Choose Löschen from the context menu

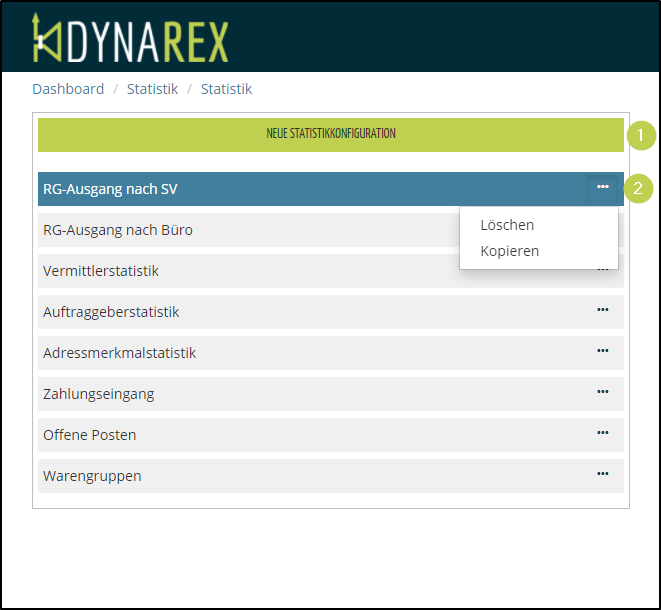(507, 225)
